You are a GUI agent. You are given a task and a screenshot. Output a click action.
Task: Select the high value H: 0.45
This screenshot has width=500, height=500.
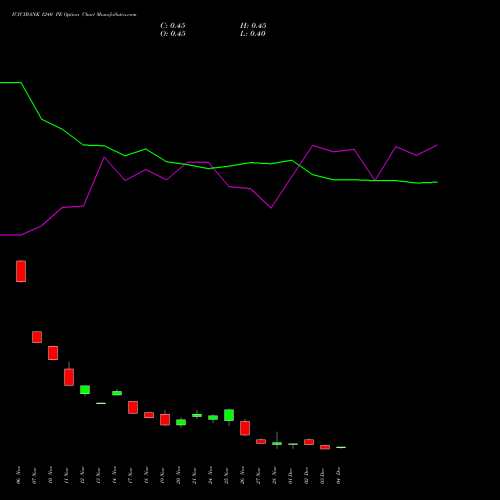[253, 26]
